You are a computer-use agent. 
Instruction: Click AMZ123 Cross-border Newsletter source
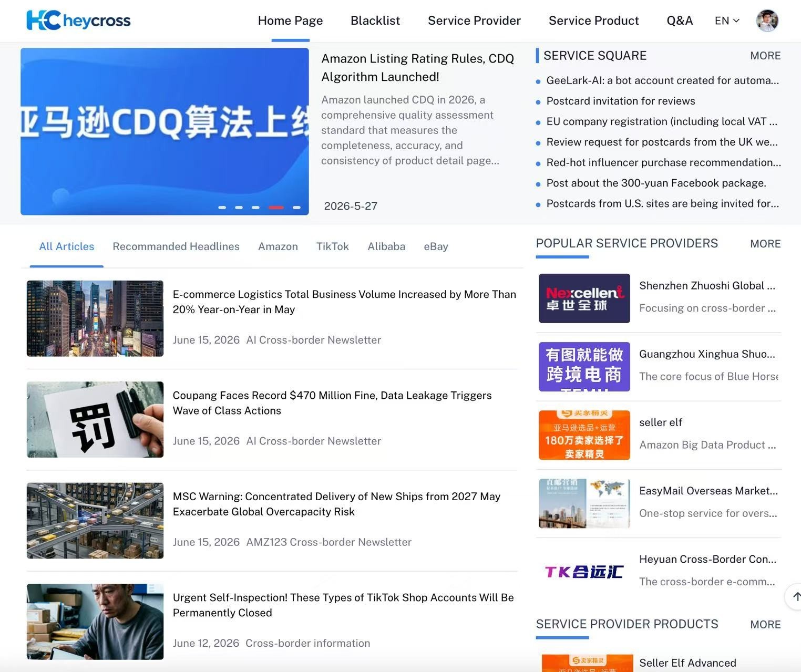(x=329, y=542)
